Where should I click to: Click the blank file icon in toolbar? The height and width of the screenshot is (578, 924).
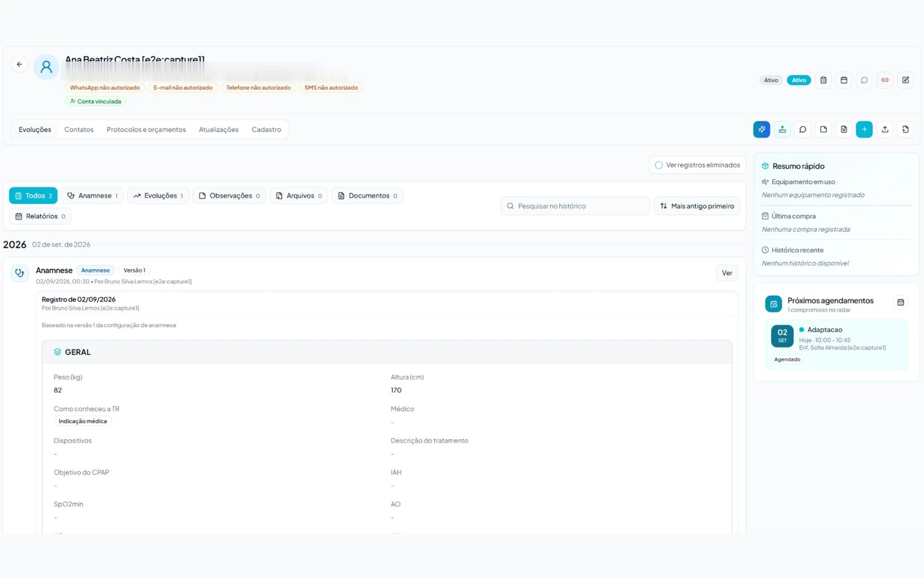(x=823, y=130)
